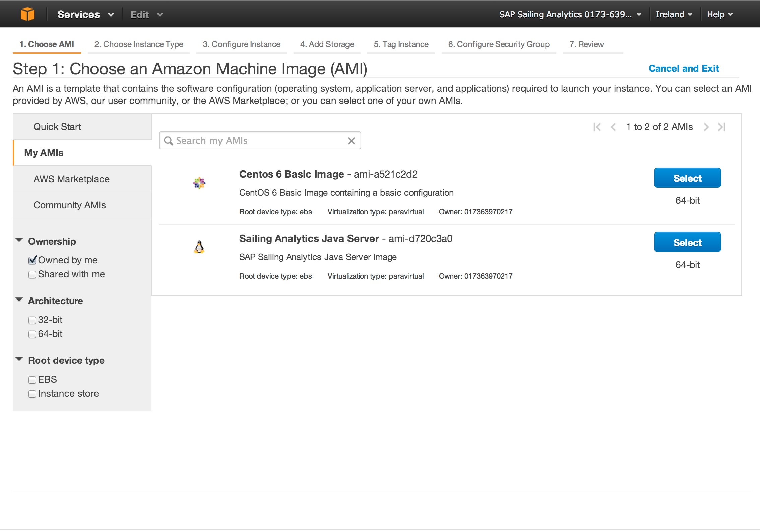Image resolution: width=760 pixels, height=532 pixels.
Task: Click the CentOS logo icon
Action: pyautogui.click(x=199, y=183)
